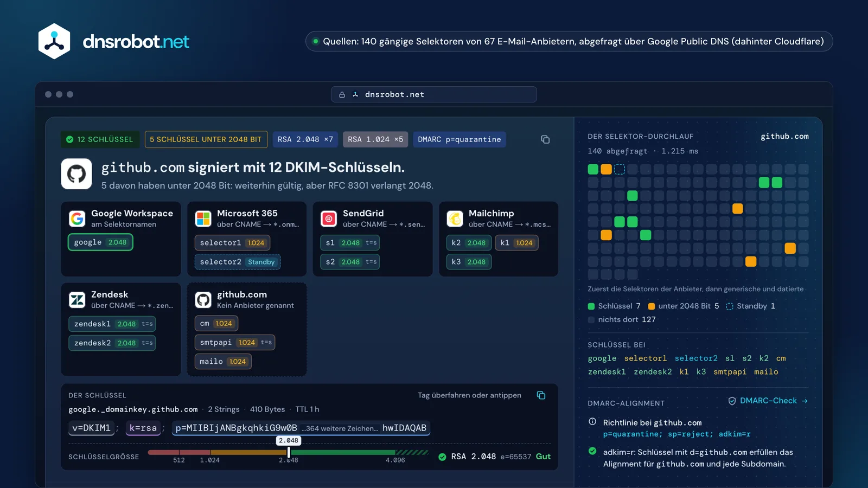Click the Microsoft 365 provider icon

(x=203, y=219)
